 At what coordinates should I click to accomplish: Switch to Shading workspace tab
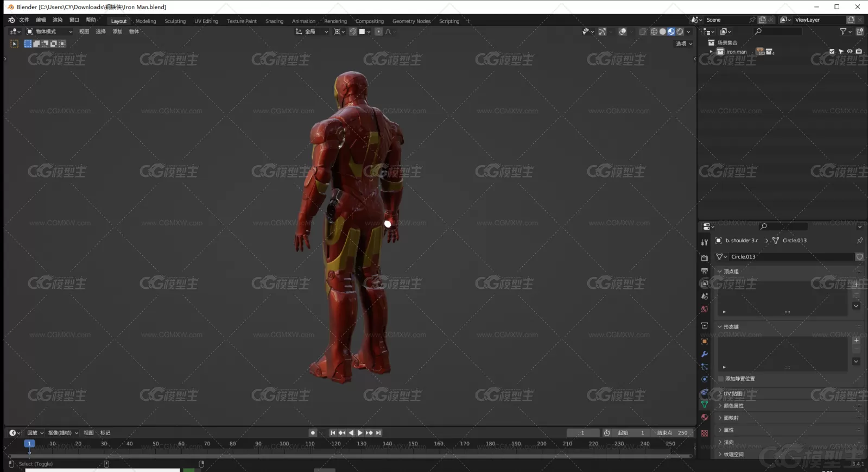(274, 21)
